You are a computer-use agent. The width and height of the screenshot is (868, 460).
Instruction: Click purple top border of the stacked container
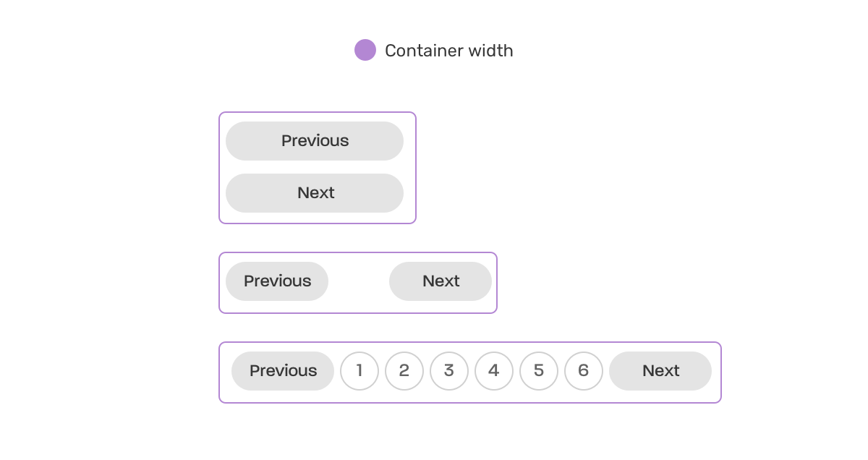(x=318, y=113)
